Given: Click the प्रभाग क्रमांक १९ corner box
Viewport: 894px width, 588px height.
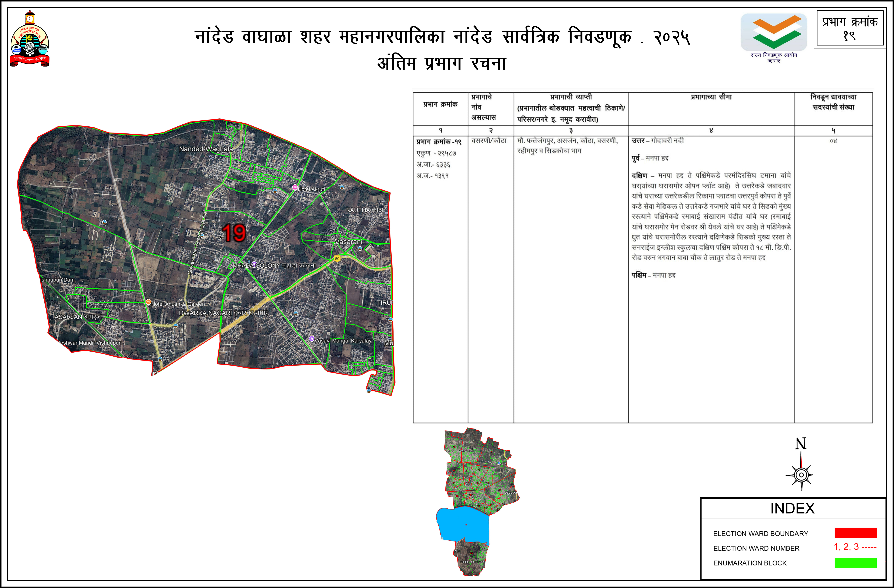Looking at the screenshot, I should (850, 28).
